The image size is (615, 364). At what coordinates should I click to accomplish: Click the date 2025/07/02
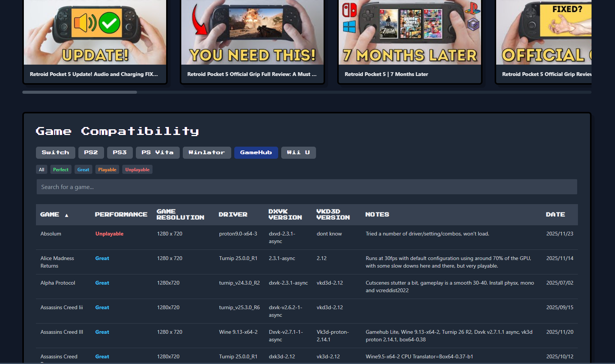(x=560, y=283)
